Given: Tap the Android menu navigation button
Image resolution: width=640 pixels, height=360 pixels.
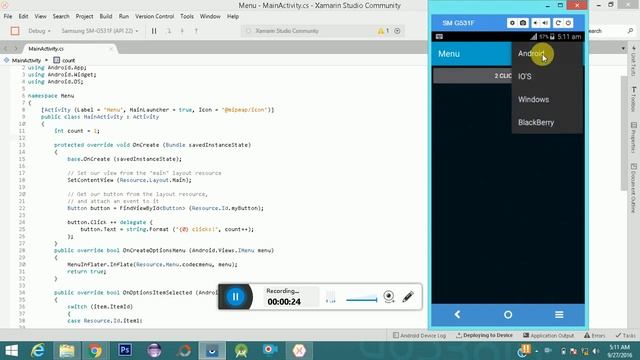Looking at the screenshot, I should [559, 314].
